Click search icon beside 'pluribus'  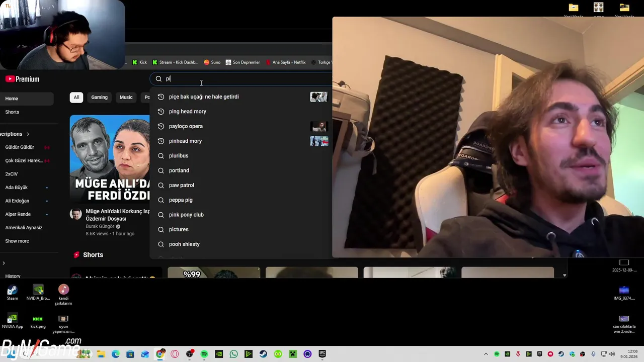[x=161, y=156]
